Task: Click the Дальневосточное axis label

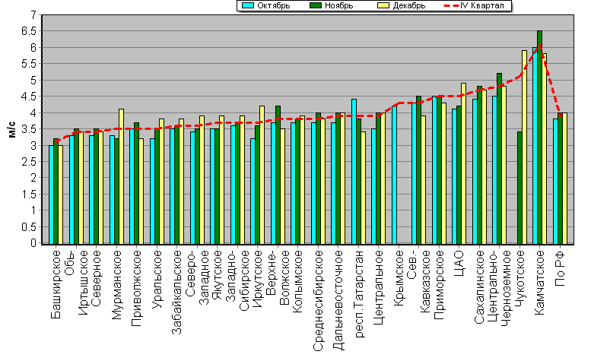Action: click(338, 300)
